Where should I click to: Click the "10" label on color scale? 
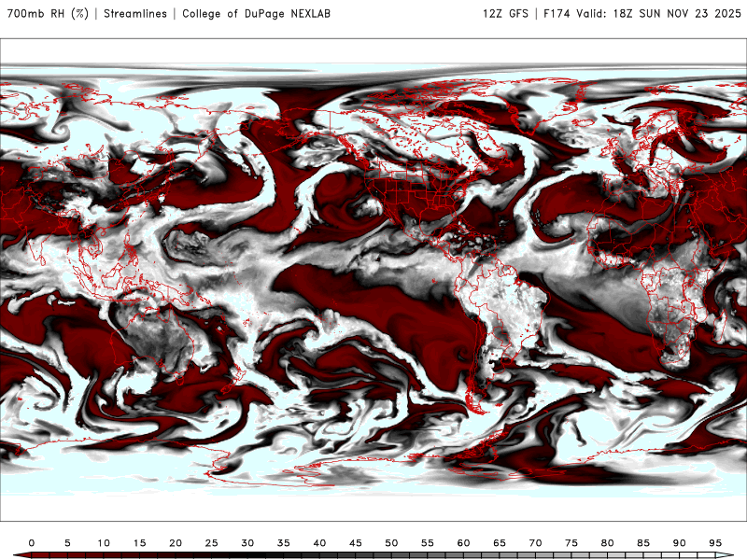(104, 543)
